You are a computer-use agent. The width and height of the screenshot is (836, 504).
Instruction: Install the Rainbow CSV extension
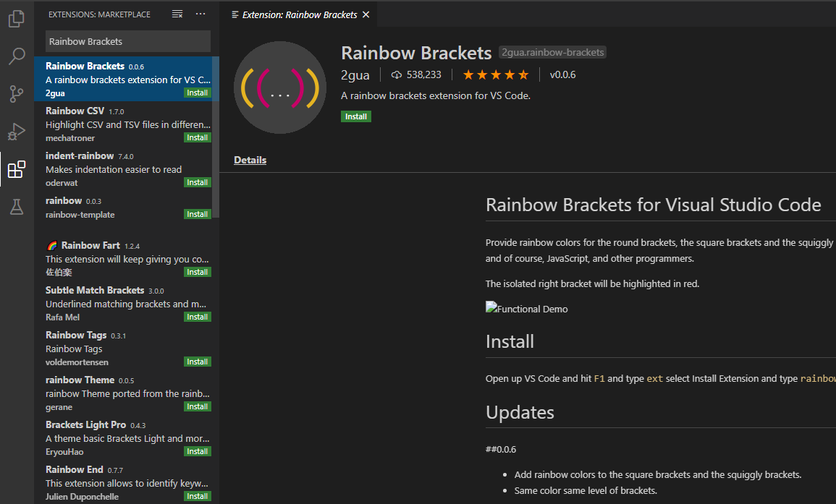coord(198,137)
